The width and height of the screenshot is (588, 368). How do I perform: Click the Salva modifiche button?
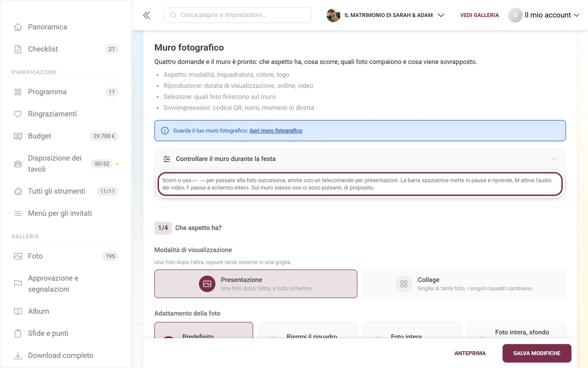pyautogui.click(x=537, y=353)
